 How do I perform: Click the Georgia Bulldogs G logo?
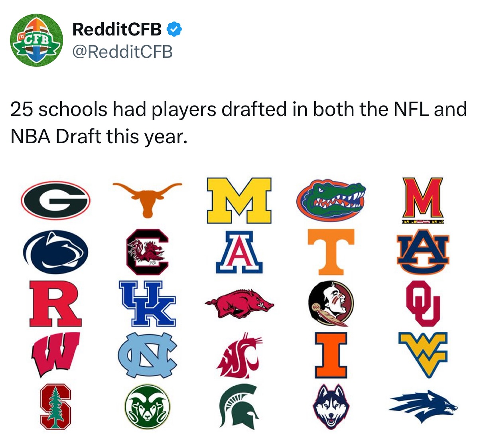pyautogui.click(x=55, y=200)
